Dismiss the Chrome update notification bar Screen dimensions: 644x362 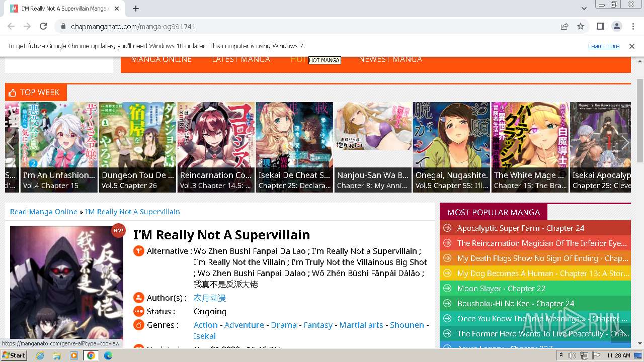point(632,46)
